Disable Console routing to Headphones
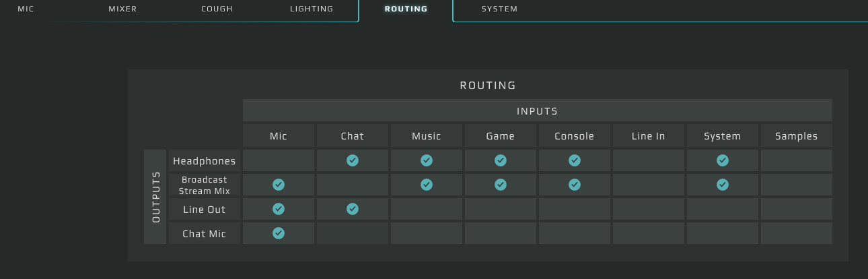 pos(575,160)
